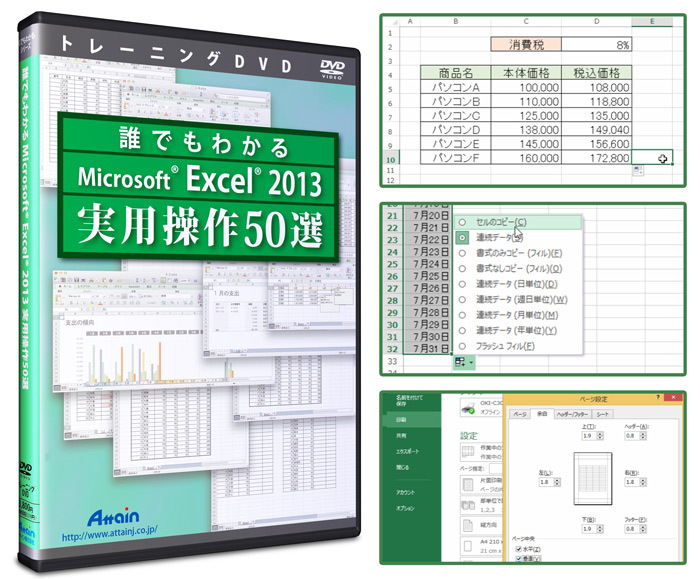Open the attainj.co.jp link on the cover

point(109,533)
